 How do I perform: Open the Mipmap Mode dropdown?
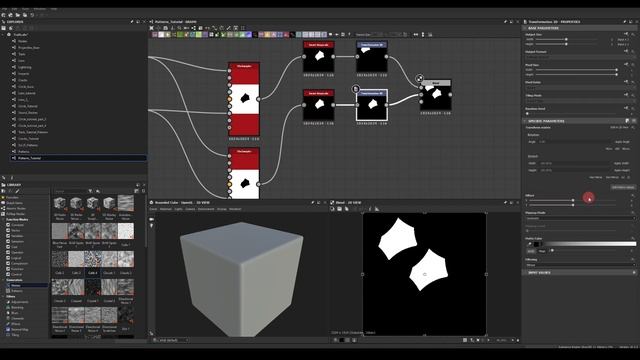tap(580, 218)
